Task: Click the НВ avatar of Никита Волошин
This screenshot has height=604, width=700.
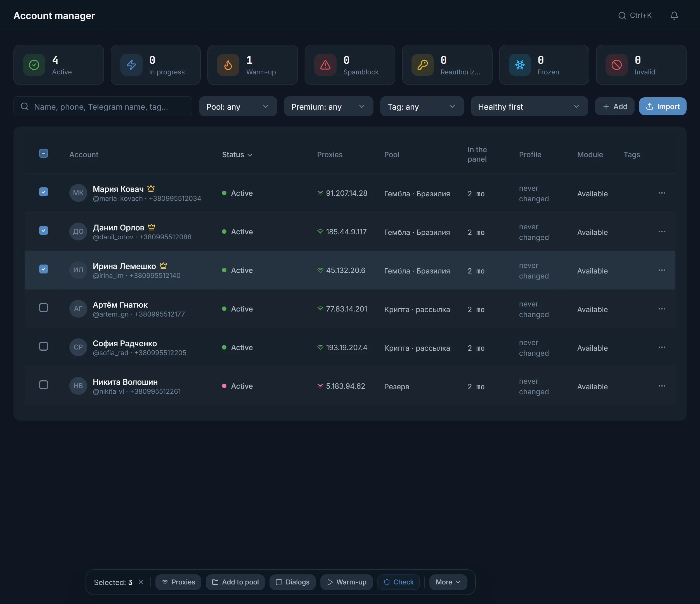Action: tap(78, 386)
